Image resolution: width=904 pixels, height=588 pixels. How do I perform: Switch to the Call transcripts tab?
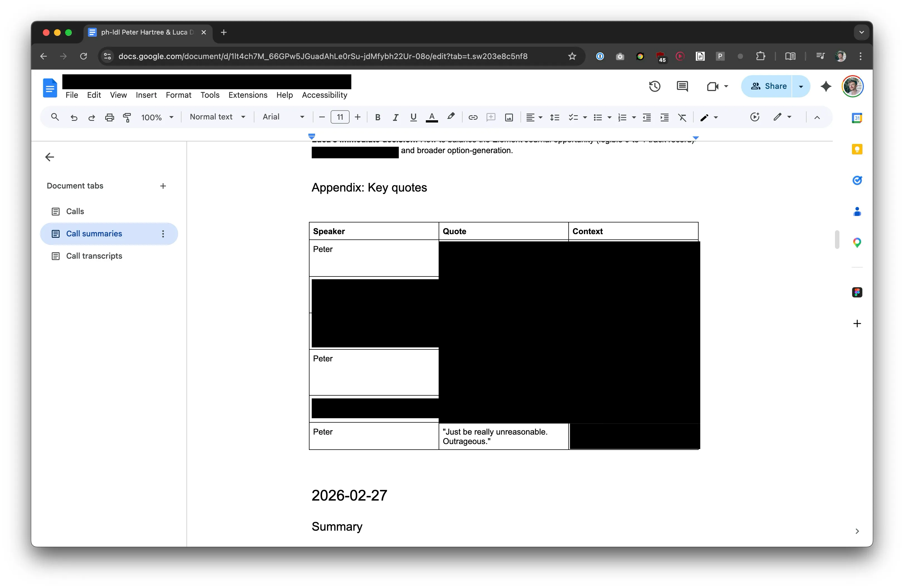click(x=94, y=256)
